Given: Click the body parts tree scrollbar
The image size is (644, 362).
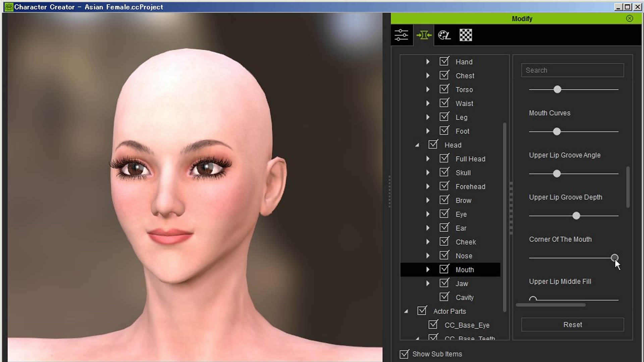Looking at the screenshot, I should coord(504,217).
